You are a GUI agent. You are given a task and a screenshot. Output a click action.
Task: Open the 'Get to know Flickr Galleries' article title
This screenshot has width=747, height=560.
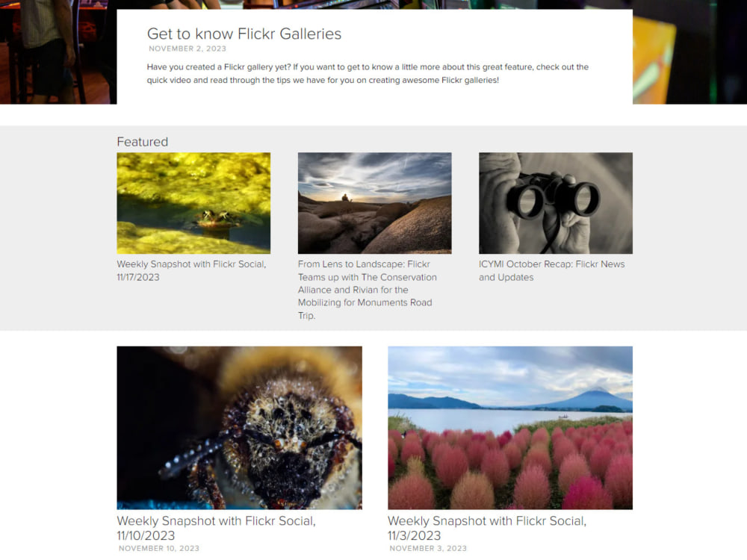[244, 34]
